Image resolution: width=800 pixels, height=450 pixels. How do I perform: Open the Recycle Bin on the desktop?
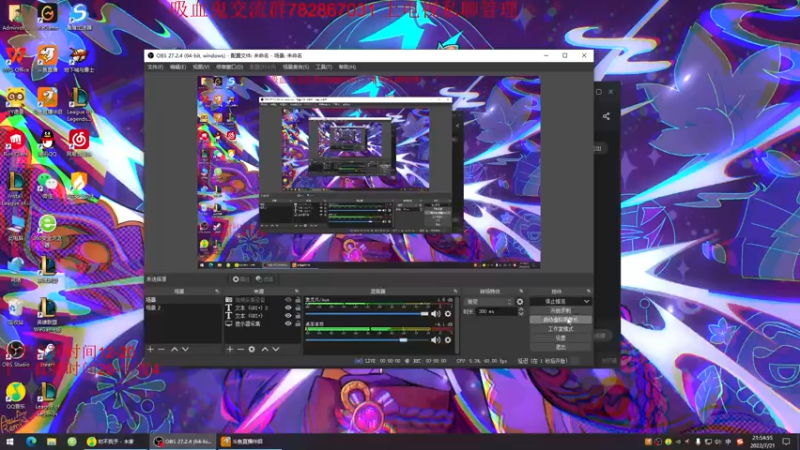tap(16, 311)
